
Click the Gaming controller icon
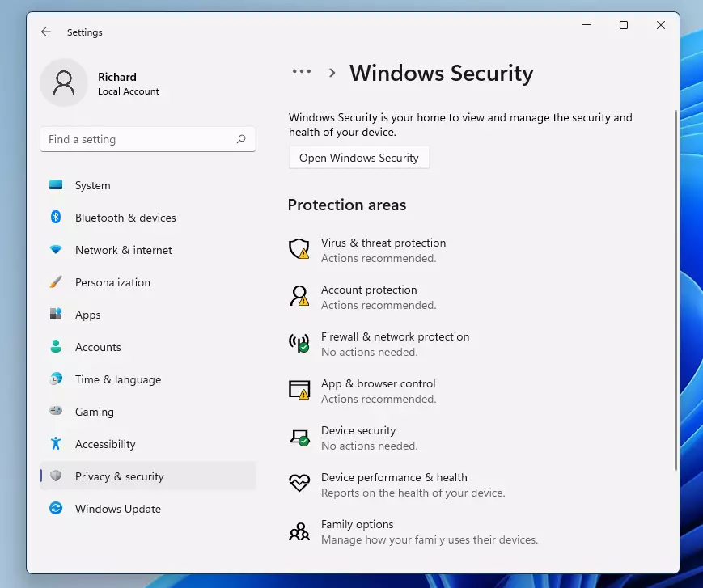tap(56, 411)
